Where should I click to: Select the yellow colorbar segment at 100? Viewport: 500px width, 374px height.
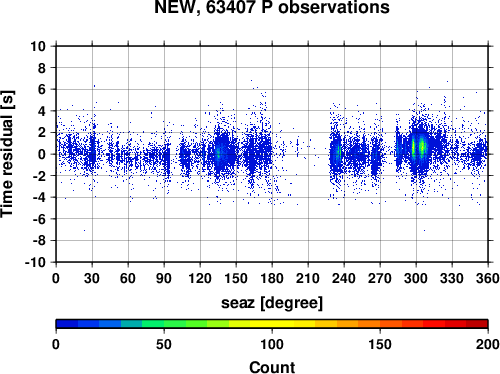tap(272, 324)
